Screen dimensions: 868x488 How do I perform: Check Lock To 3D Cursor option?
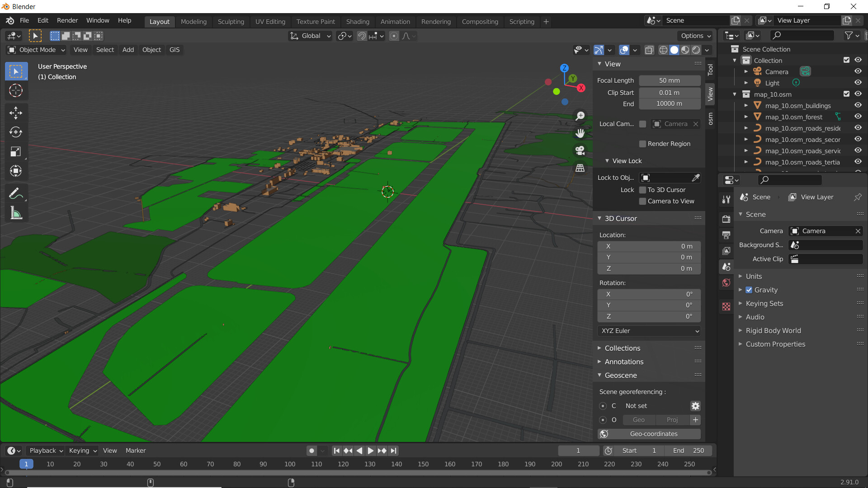click(642, 190)
